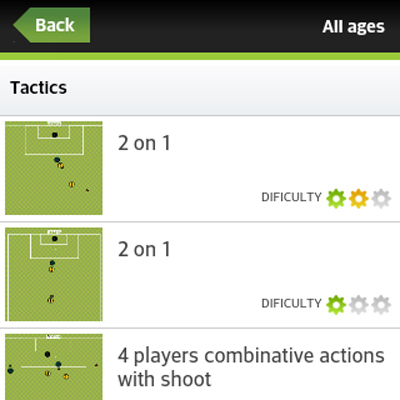
Task: Click second drill's middle gray gear
Action: point(359,304)
